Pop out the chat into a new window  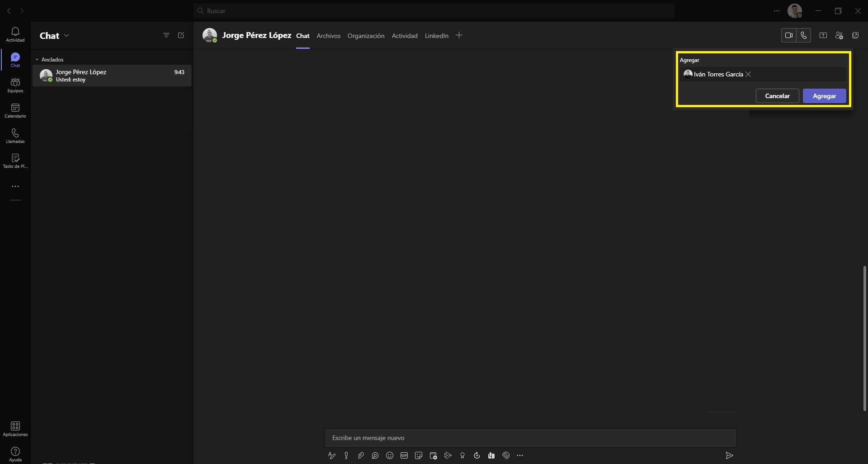(855, 35)
